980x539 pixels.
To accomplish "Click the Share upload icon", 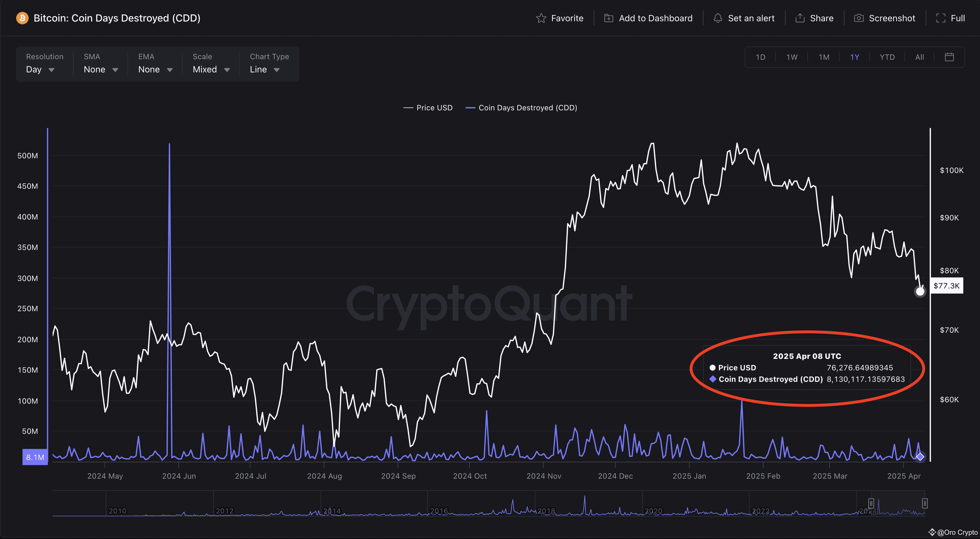I will (800, 18).
